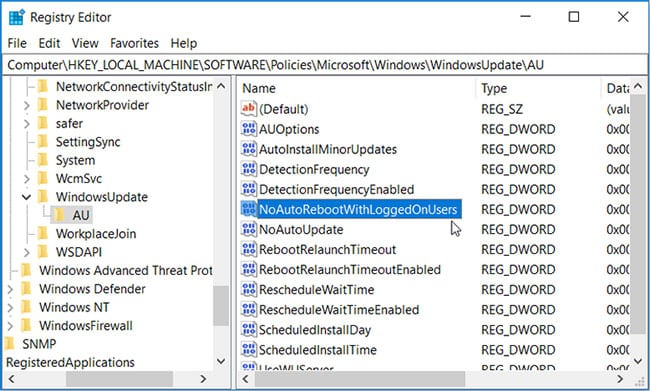
Task: Click the RebootRelaunchTimeout value name
Action: click(327, 250)
